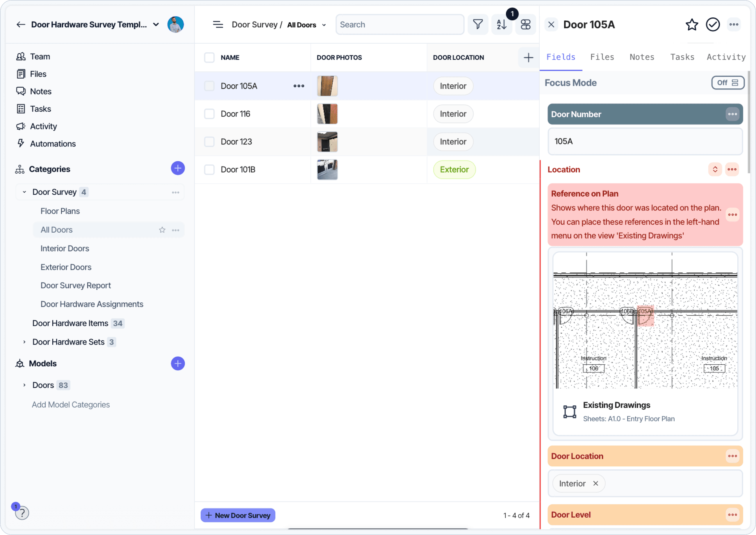Star Door 105A as favorite
756x535 pixels.
point(692,24)
